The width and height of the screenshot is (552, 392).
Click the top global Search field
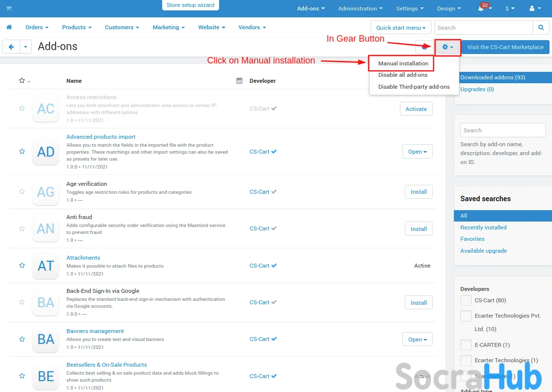(483, 27)
